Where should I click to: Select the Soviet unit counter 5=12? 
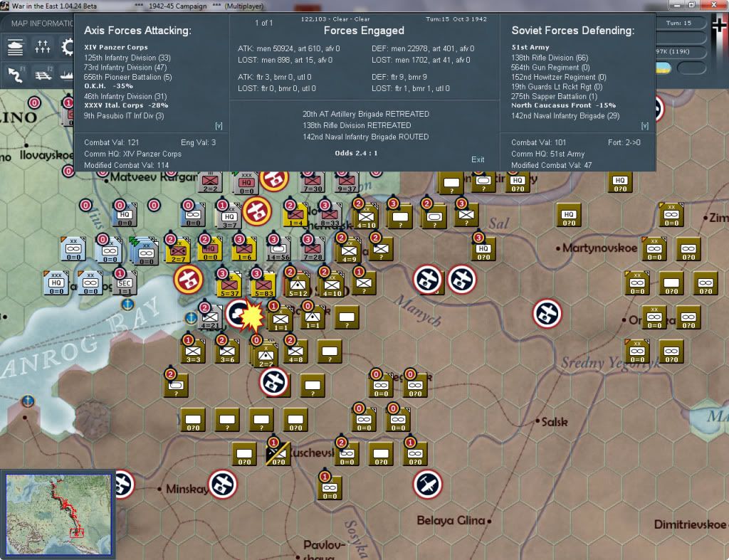298,284
